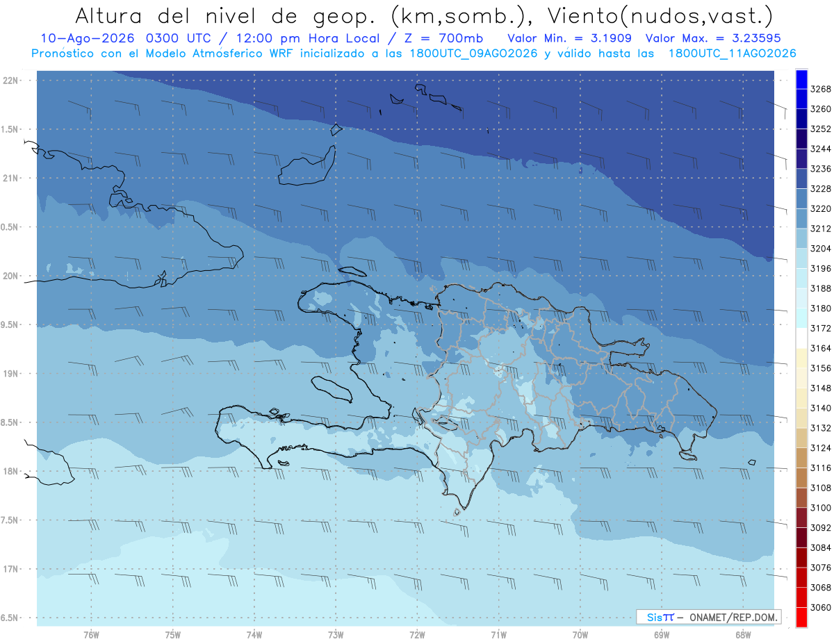Click the 22N latitude axis label
Viewport: 834px width, 644px height.
tap(11, 81)
